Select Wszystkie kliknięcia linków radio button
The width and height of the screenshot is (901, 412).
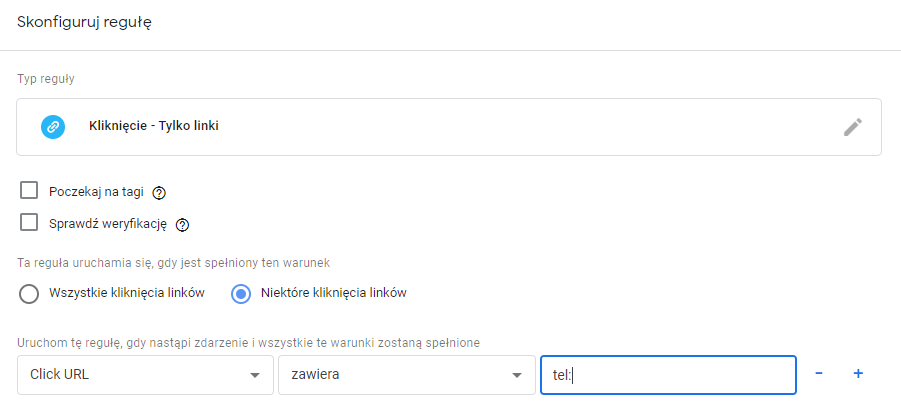pos(29,294)
